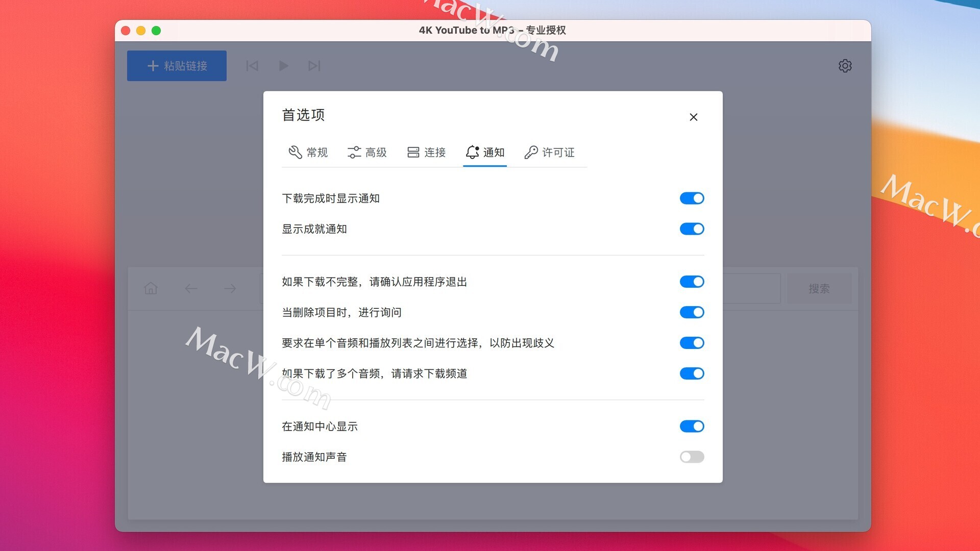The image size is (980, 551).
Task: Open the 常规 (General) preferences tab
Action: tap(308, 152)
